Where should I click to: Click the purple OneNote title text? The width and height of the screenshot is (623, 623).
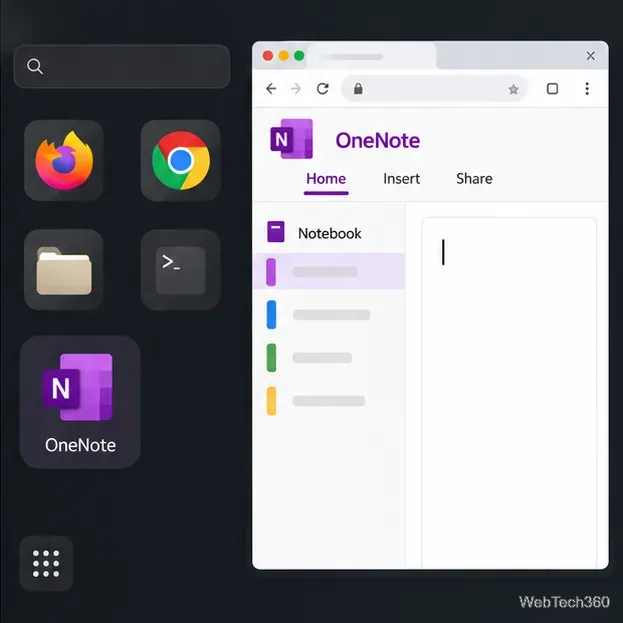coord(377,140)
